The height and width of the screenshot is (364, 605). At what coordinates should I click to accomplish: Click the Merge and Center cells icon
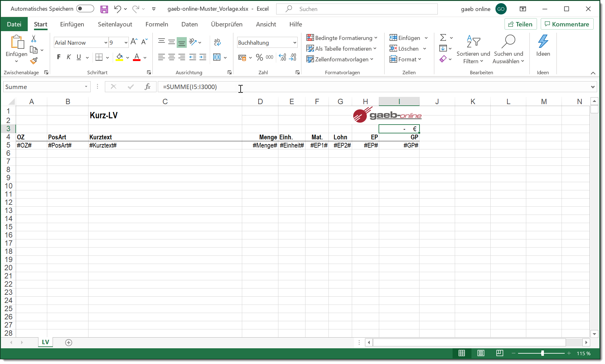coord(217,57)
